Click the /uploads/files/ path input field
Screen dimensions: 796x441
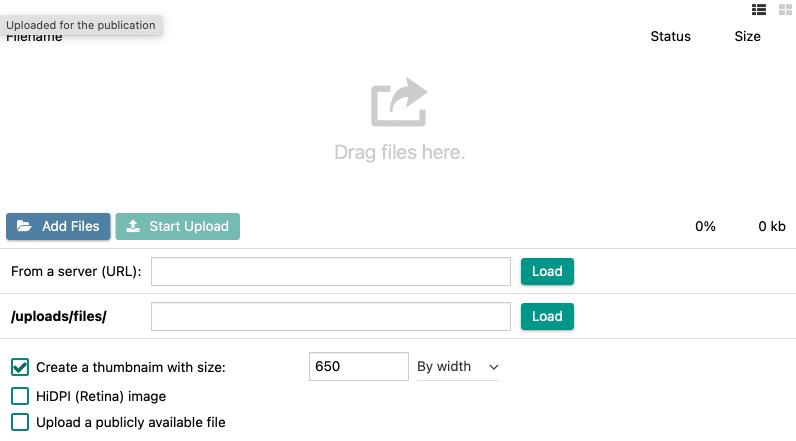pyautogui.click(x=330, y=316)
